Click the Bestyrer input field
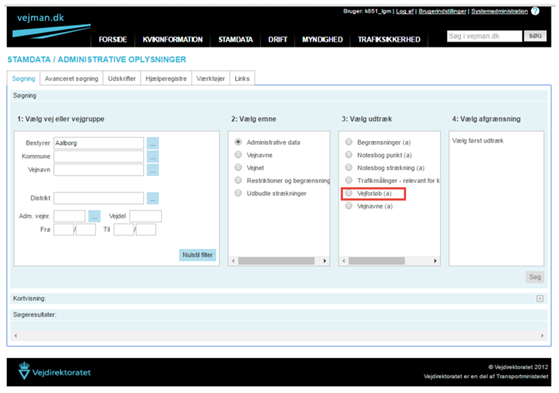 point(98,143)
